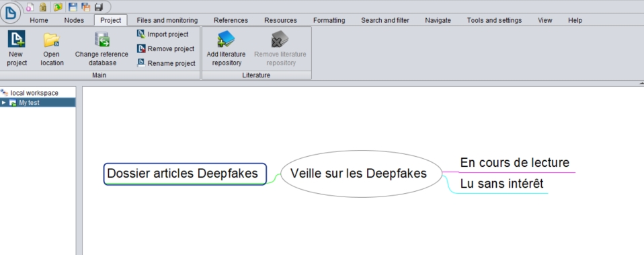Click the My test project icon
The image size is (644, 255).
pos(13,103)
